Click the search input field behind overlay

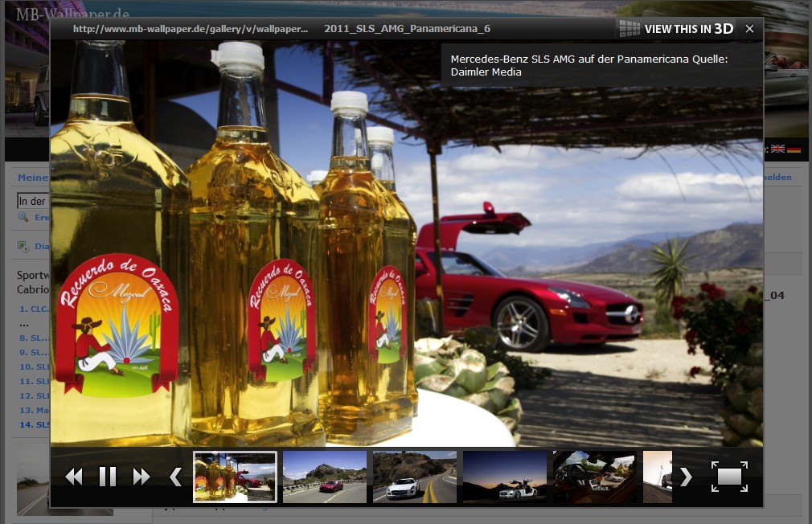[32, 201]
